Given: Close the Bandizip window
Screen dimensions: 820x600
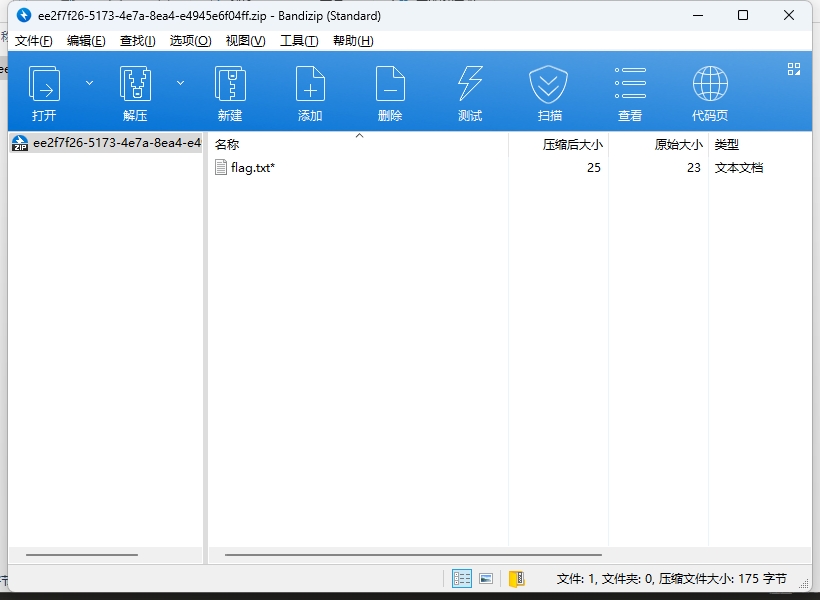Looking at the screenshot, I should (789, 15).
